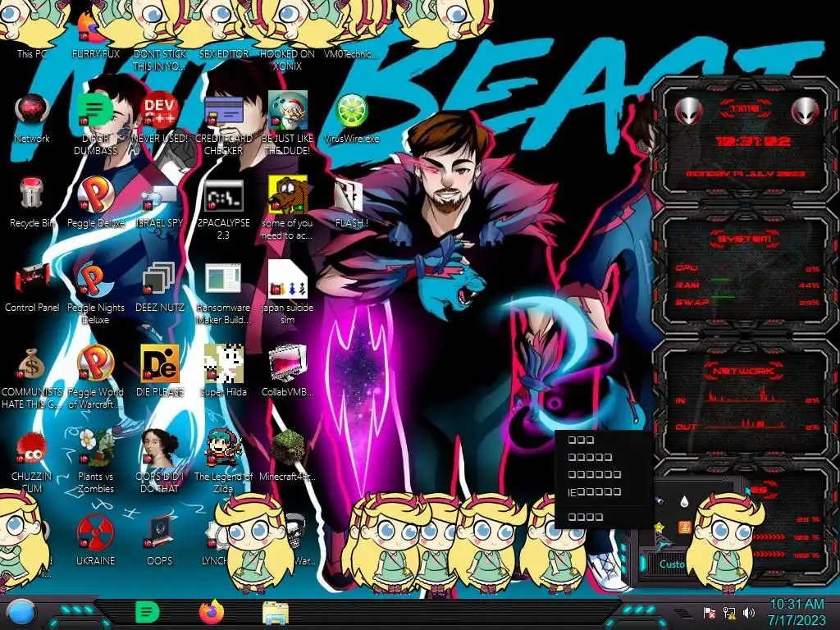The height and width of the screenshot is (630, 840).
Task: Click the Customize link in tray popup
Action: point(672,564)
